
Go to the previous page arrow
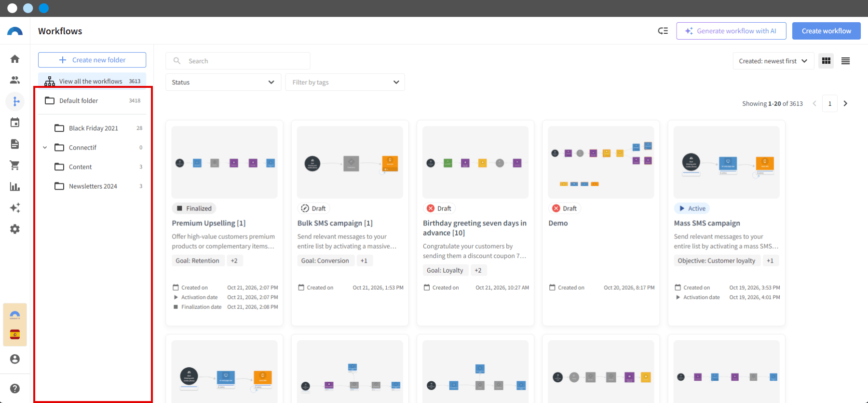coord(814,103)
